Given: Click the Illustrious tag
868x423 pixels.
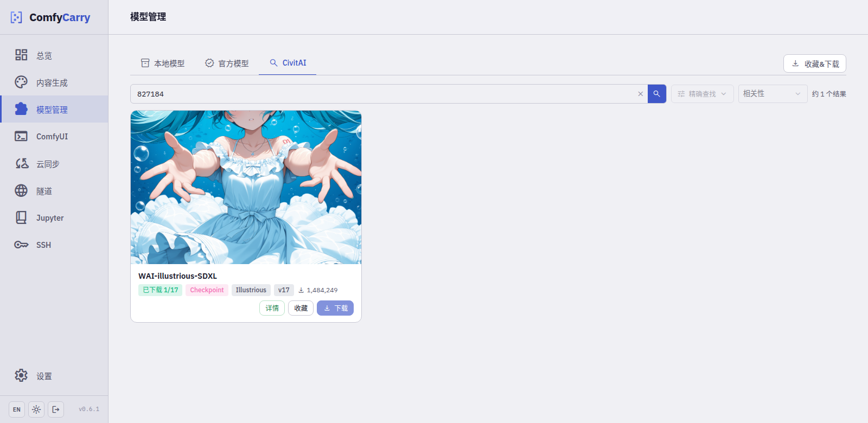Looking at the screenshot, I should click(251, 290).
